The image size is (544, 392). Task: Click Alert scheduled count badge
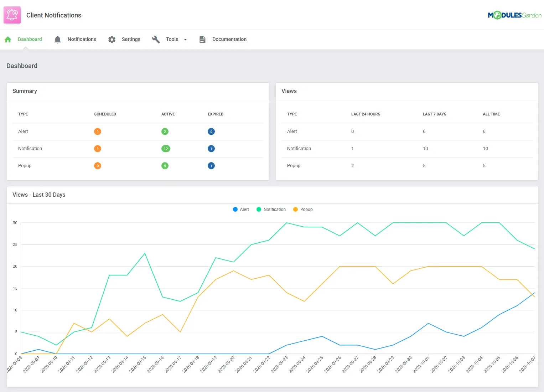pyautogui.click(x=98, y=131)
